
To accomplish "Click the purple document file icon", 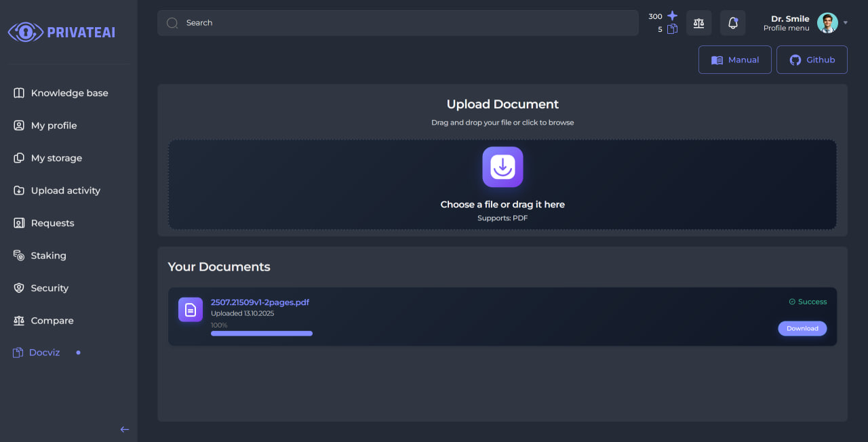I will coord(191,310).
